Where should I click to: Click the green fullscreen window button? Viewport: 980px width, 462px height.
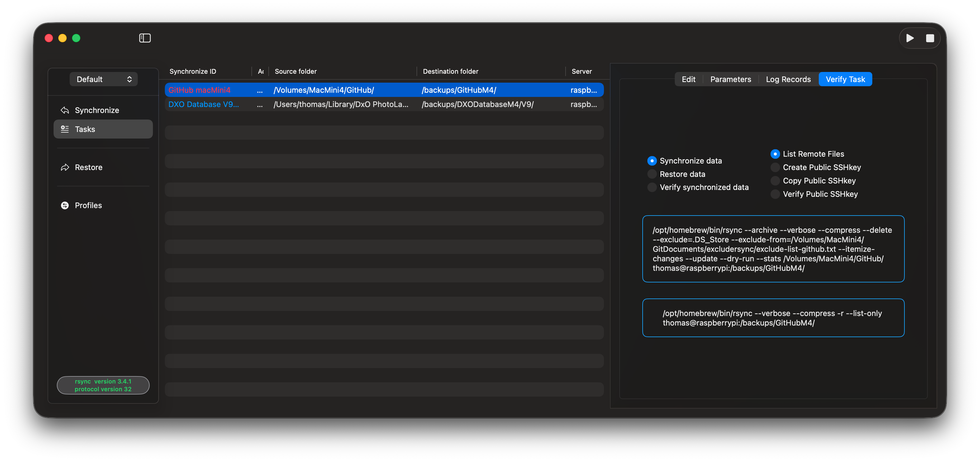(x=76, y=38)
